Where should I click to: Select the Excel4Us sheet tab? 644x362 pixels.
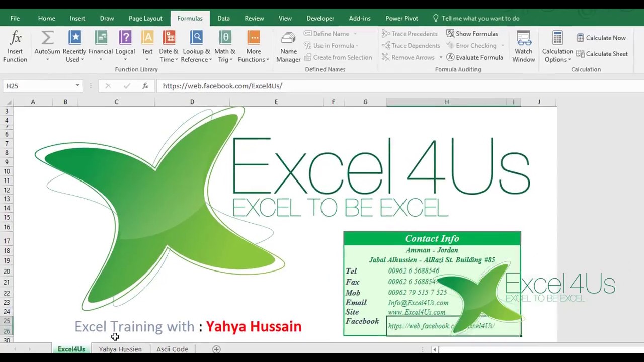click(71, 349)
